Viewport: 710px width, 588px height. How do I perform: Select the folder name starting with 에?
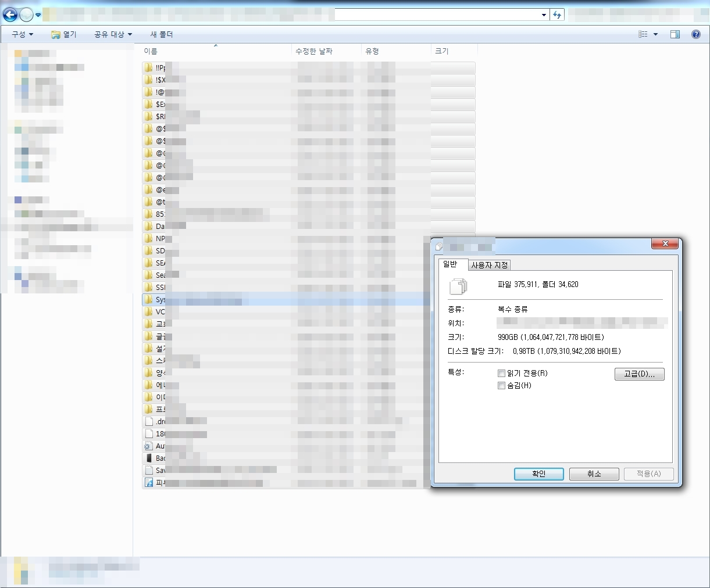pos(160,385)
